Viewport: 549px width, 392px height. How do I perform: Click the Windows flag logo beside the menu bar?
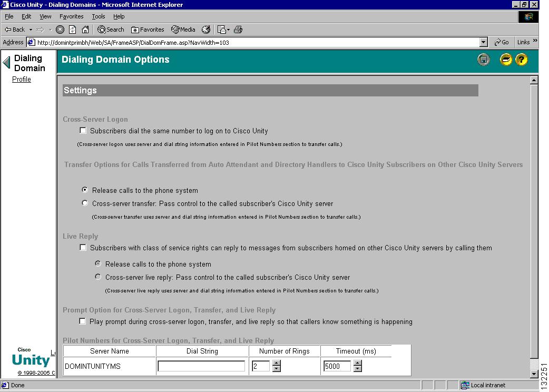528,17
